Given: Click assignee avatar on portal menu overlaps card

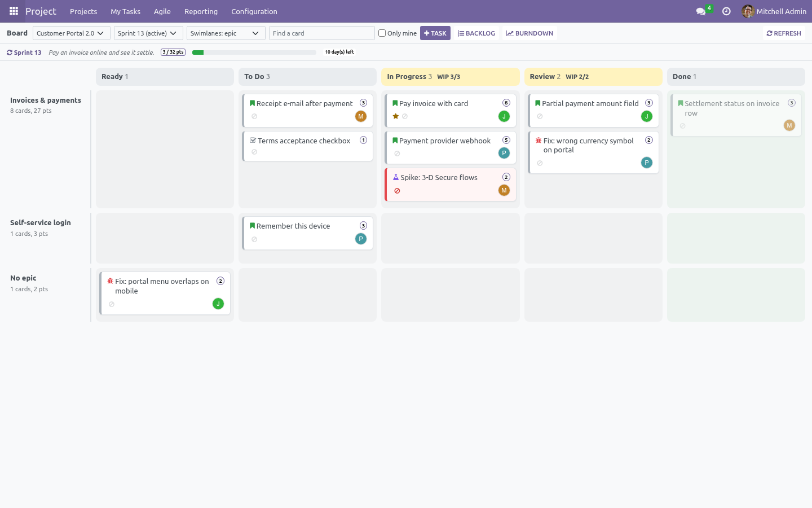Looking at the screenshot, I should point(218,304).
